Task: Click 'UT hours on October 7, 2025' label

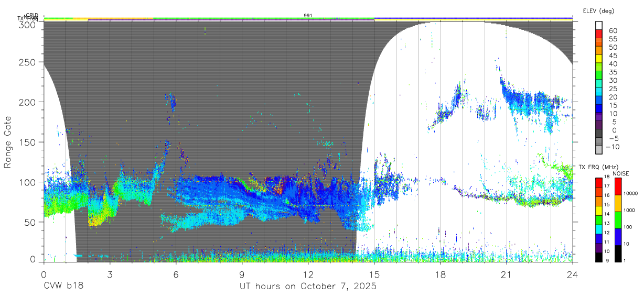Action: [308, 287]
